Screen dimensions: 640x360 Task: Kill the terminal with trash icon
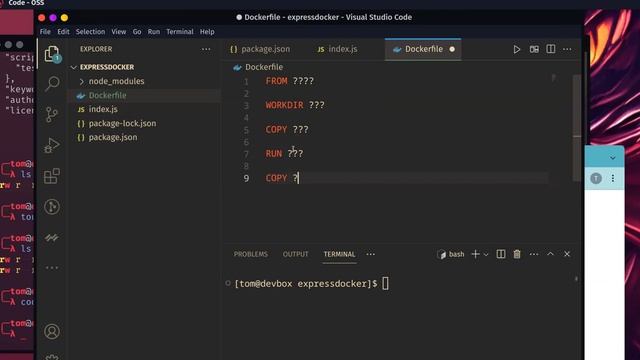pyautogui.click(x=517, y=254)
